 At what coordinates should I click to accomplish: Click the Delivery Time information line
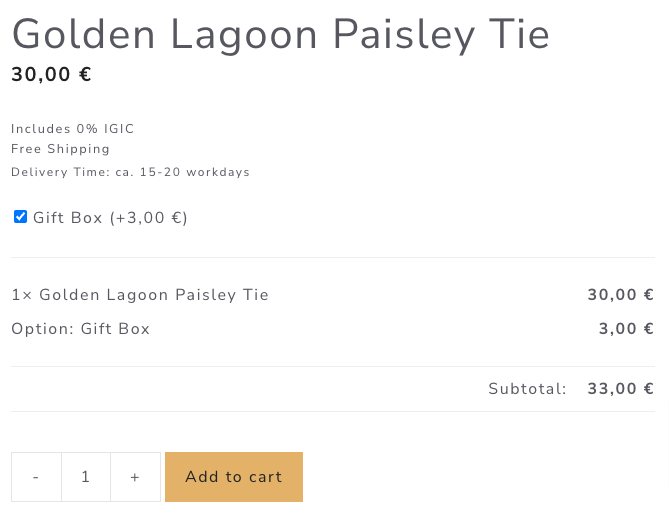pos(130,172)
